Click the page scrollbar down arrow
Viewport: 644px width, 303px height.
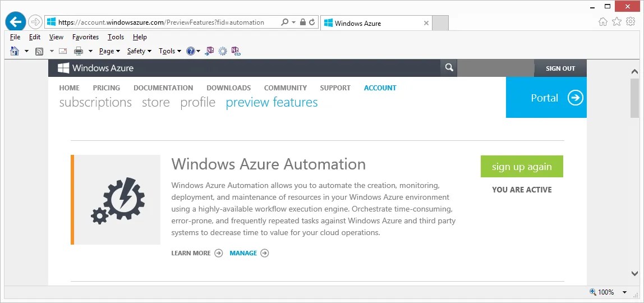(634, 273)
